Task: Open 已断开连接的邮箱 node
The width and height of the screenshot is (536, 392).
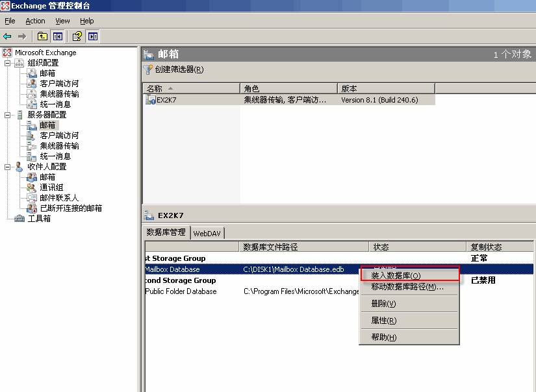Action: tap(70, 208)
